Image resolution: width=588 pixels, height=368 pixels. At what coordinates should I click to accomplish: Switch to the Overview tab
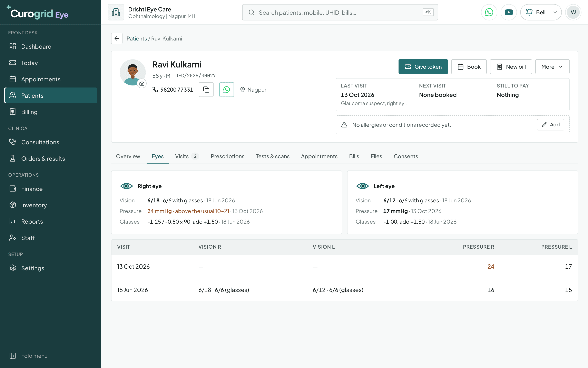[128, 156]
